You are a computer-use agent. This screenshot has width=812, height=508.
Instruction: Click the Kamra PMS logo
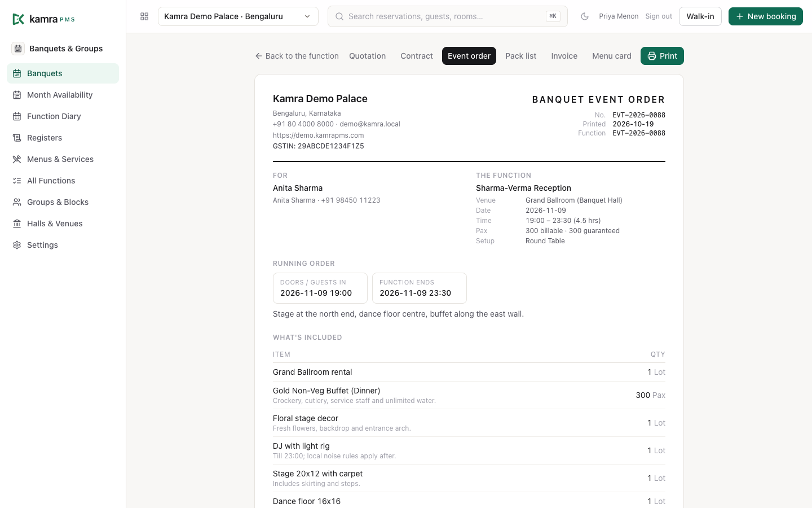[x=43, y=19]
